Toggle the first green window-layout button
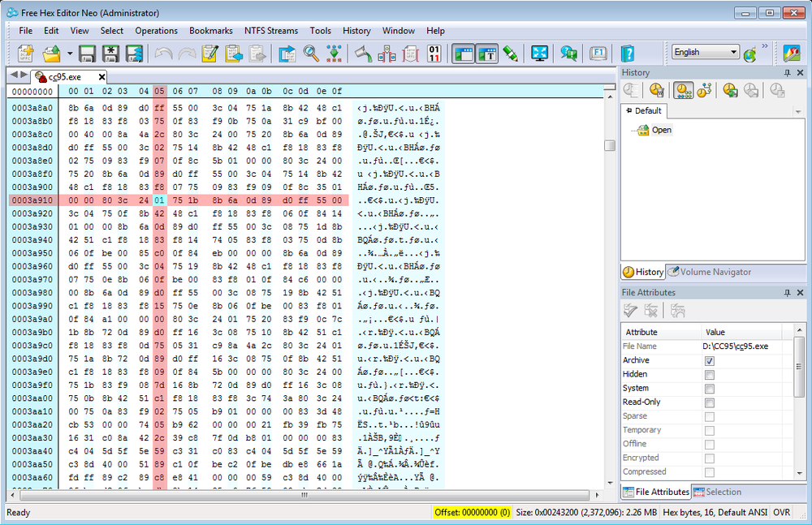Viewport: 812px width, 525px height. [x=463, y=54]
